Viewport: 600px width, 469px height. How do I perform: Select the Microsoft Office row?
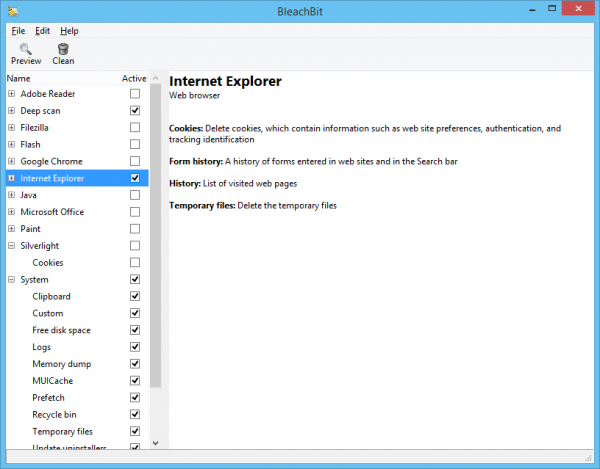click(77, 212)
